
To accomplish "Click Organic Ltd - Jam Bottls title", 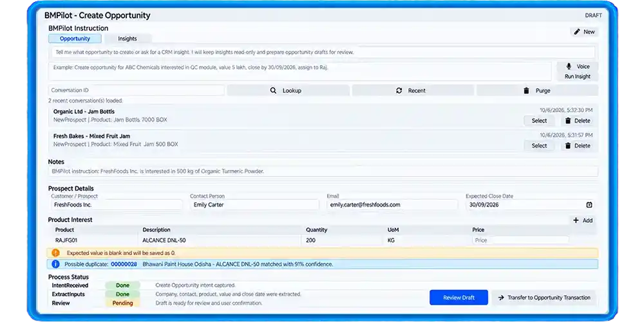I will click(84, 111).
